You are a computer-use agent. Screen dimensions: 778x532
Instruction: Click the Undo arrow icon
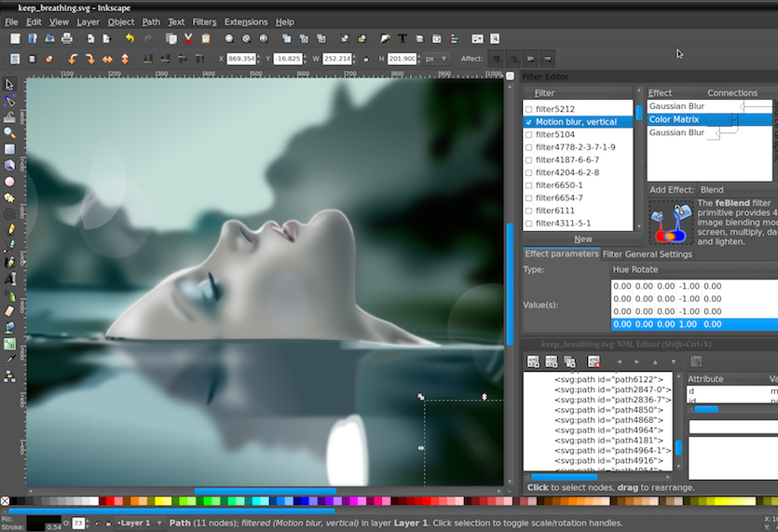130,39
